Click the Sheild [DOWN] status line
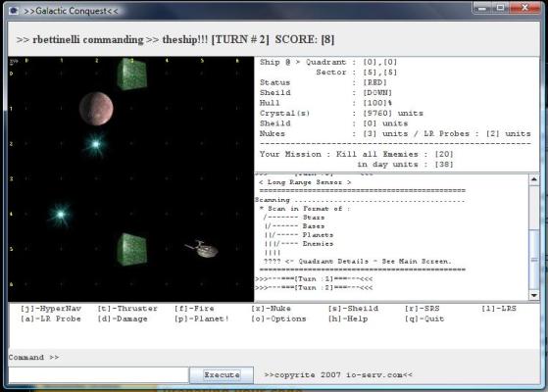This screenshot has width=548, height=392. pyautogui.click(x=325, y=93)
